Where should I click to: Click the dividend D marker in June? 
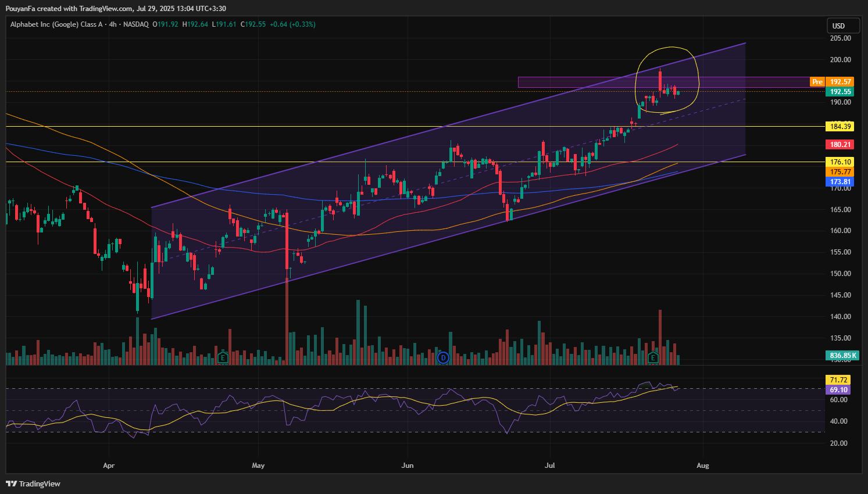(x=444, y=357)
